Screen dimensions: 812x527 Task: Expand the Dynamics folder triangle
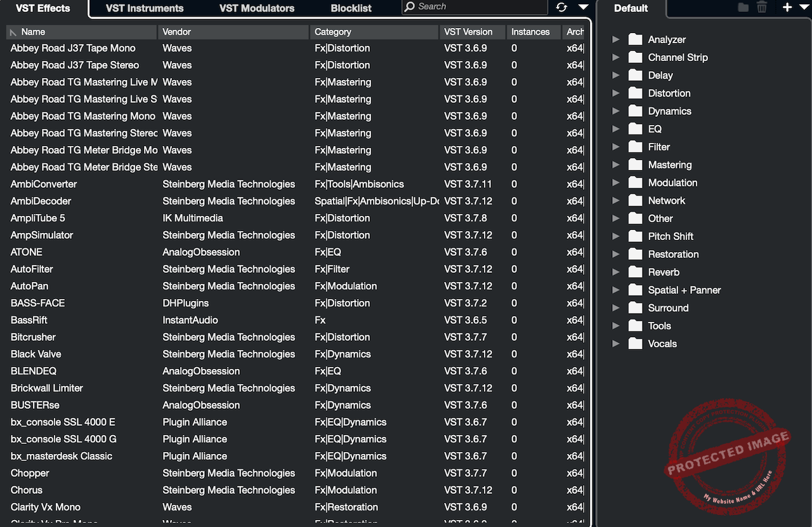(x=615, y=110)
